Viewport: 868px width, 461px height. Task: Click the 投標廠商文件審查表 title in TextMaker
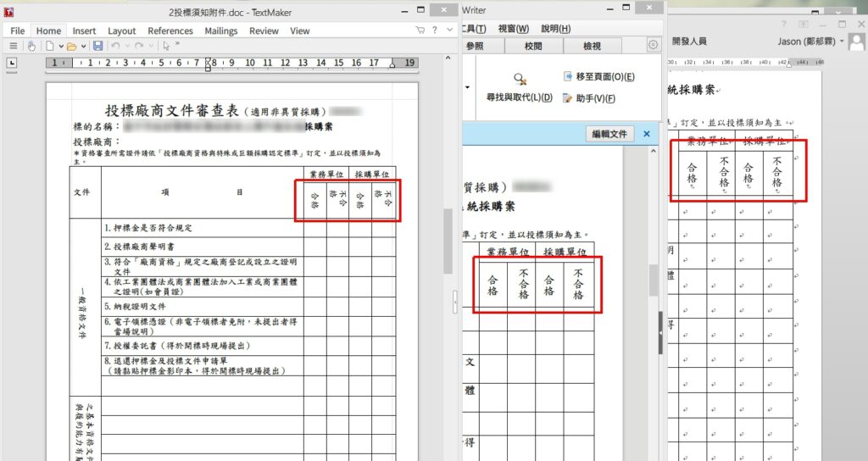point(171,111)
